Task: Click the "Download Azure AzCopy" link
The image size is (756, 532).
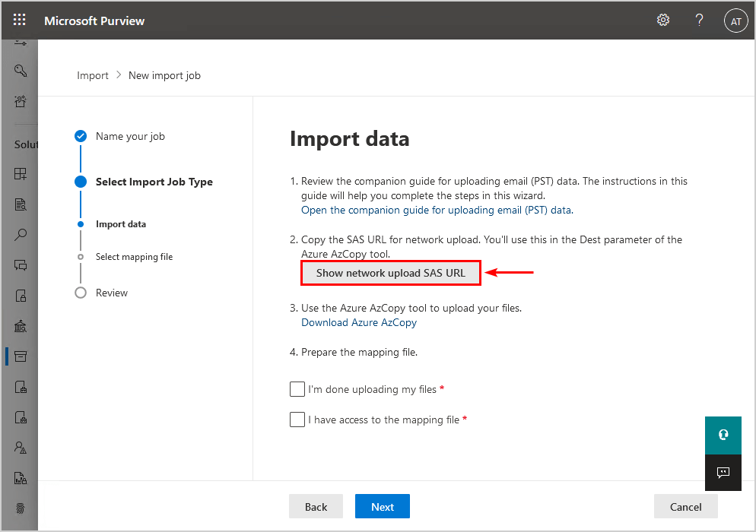Action: tap(358, 322)
